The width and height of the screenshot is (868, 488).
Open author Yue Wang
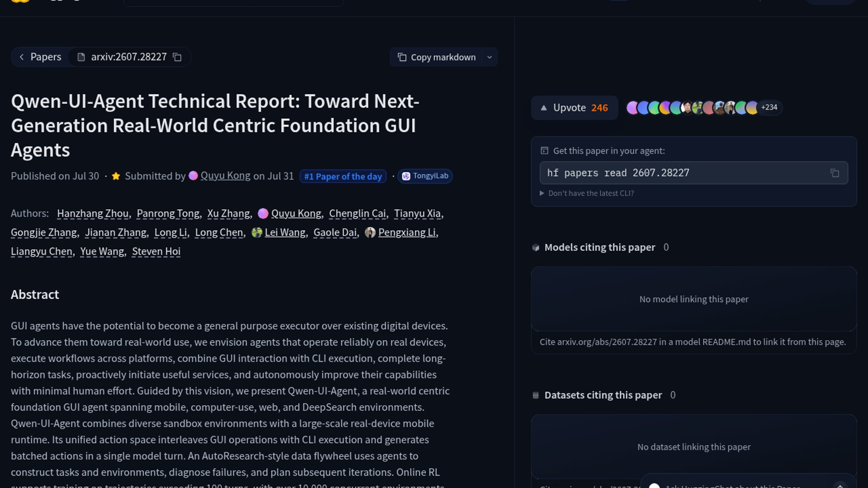[x=102, y=251]
